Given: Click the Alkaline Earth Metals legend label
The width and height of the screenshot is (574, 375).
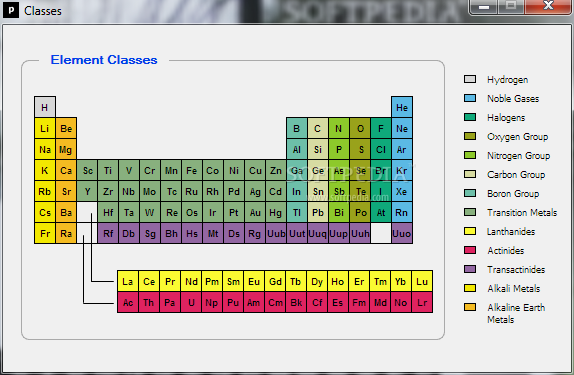Looking at the screenshot, I should tap(516, 313).
